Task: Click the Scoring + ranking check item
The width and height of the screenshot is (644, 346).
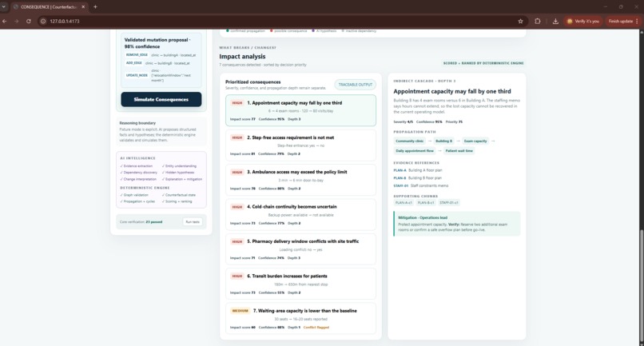Action: pyautogui.click(x=177, y=201)
